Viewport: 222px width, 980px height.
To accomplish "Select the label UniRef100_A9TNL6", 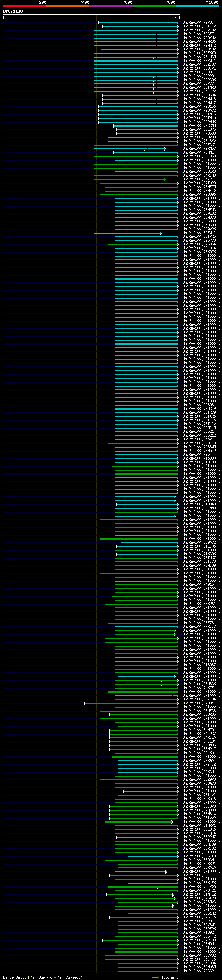I will pyautogui.click(x=199, y=114).
